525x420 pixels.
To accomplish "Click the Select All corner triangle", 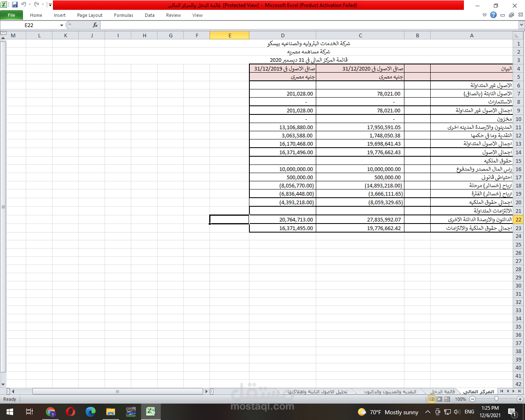I will coord(518,36).
